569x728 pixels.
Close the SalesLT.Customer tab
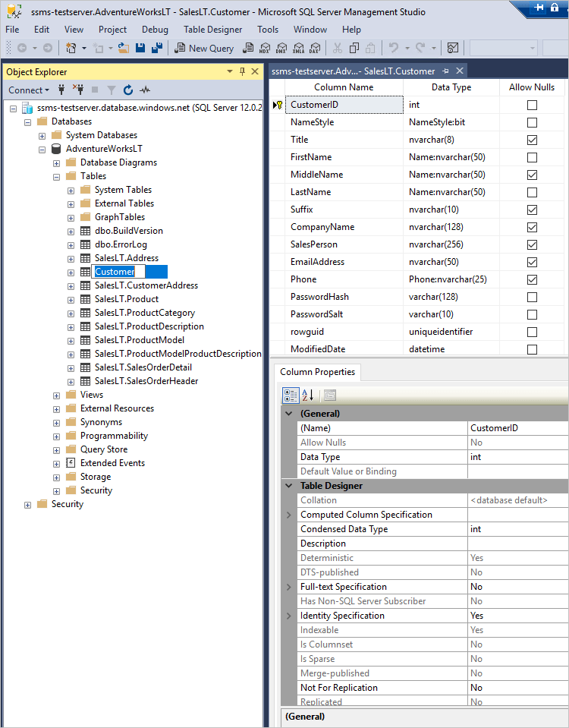tap(460, 71)
